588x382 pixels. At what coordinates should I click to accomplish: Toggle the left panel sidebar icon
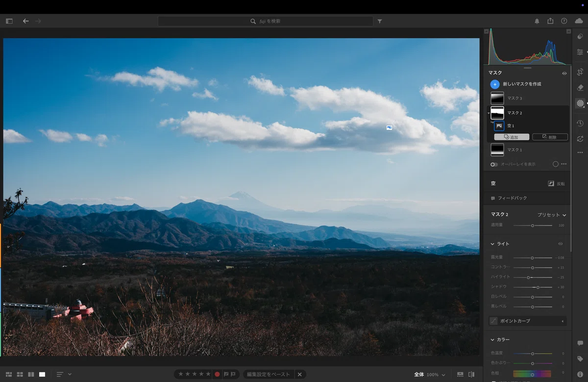pyautogui.click(x=9, y=21)
